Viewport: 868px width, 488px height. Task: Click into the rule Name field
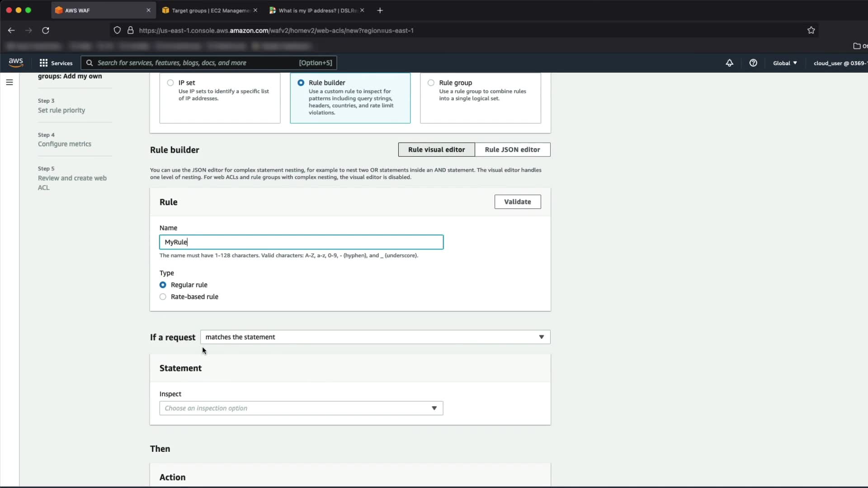301,242
